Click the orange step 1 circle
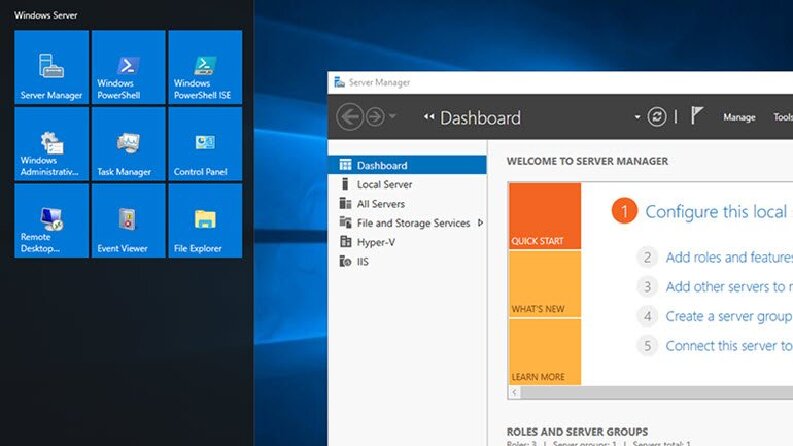Image resolution: width=793 pixels, height=446 pixels. point(624,211)
